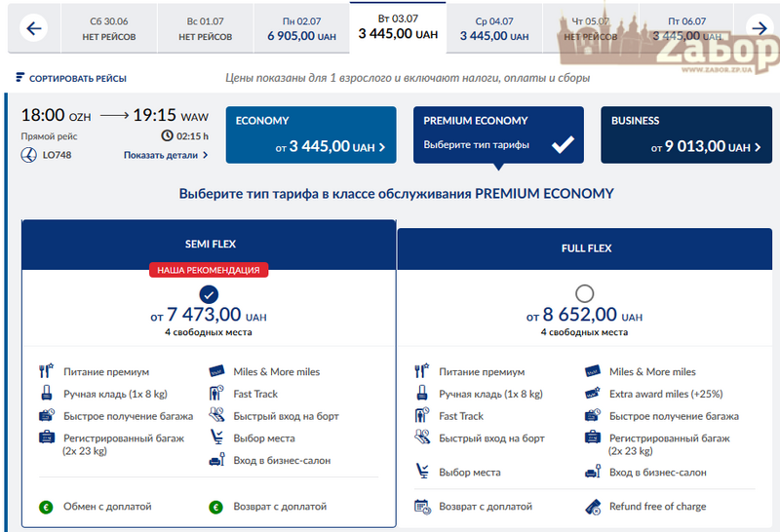
Task: Click the Refund free of charge icon
Action: (592, 507)
